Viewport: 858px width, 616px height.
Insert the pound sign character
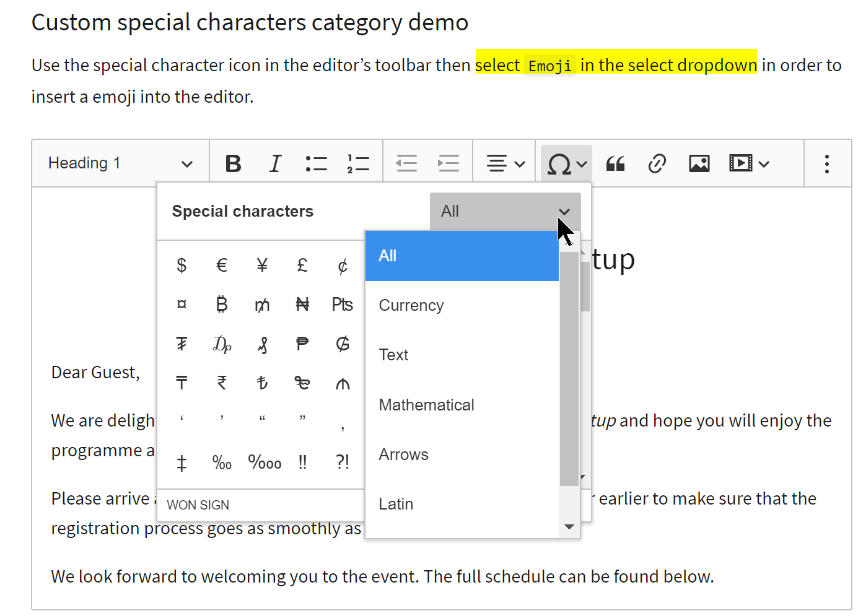click(x=302, y=265)
